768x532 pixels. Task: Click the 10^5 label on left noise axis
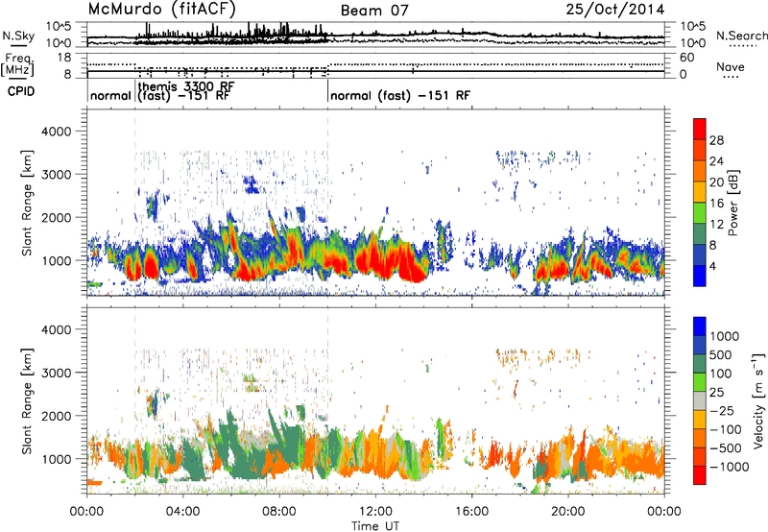point(60,26)
